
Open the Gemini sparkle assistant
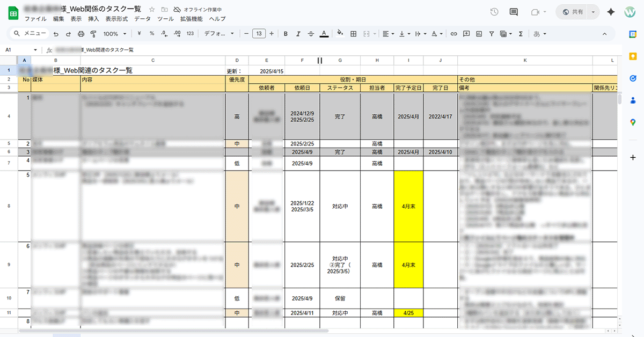pyautogui.click(x=611, y=12)
